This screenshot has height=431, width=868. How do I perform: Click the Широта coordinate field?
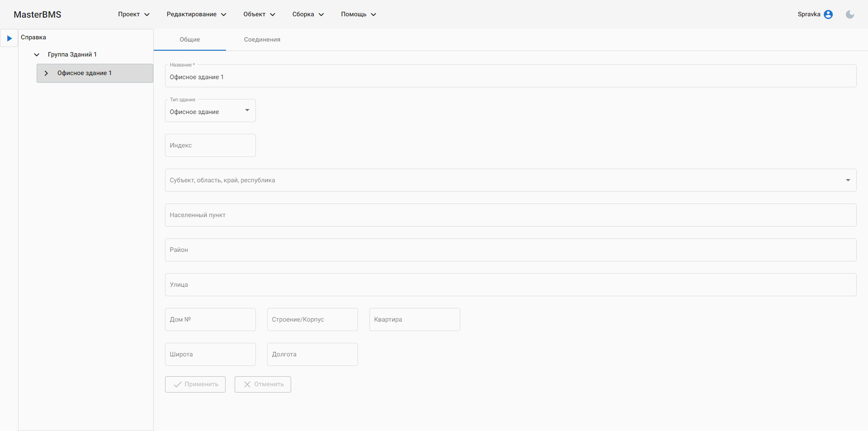point(210,355)
